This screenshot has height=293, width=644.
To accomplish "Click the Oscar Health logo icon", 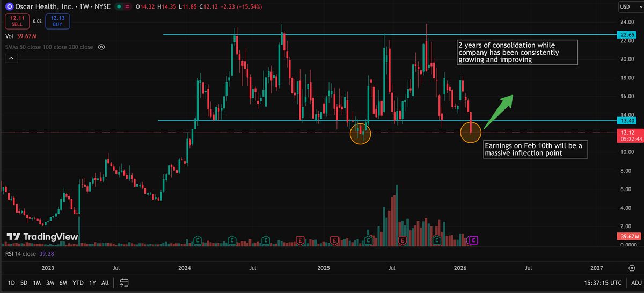I will (9, 6).
